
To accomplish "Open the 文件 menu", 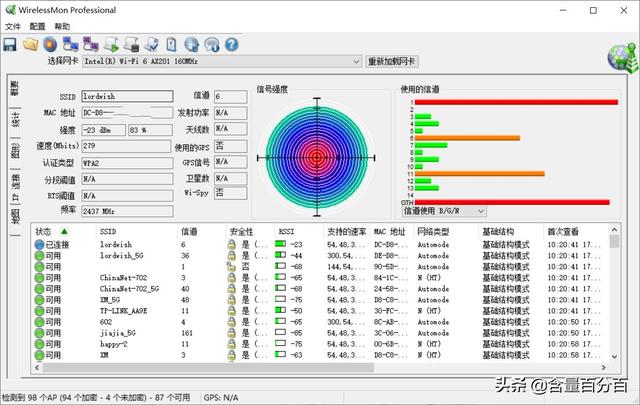I will 13,27.
